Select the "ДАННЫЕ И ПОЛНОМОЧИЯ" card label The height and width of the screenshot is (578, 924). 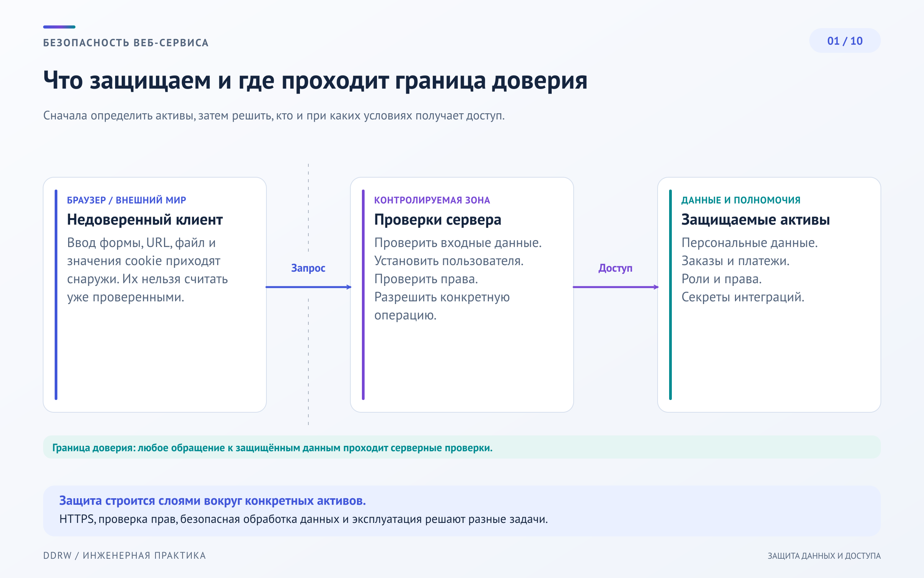741,200
